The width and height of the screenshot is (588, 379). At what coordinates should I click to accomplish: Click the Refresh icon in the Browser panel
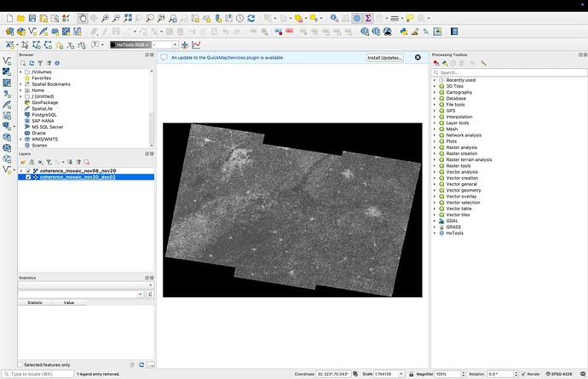(x=31, y=62)
